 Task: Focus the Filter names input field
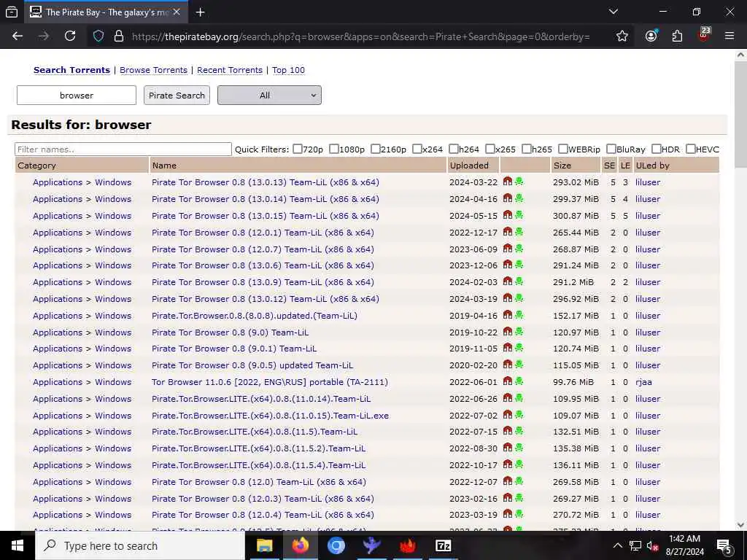tap(123, 149)
